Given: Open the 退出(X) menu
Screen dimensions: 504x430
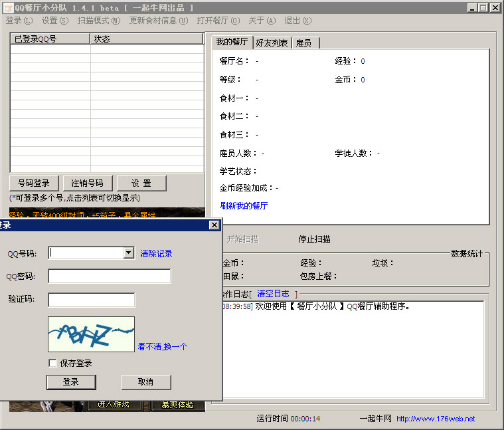Looking at the screenshot, I should pyautogui.click(x=297, y=21).
